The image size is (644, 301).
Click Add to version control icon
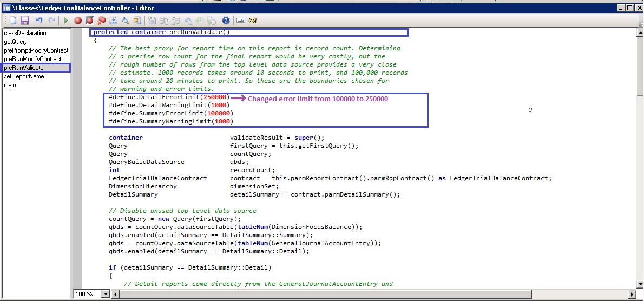click(x=152, y=21)
